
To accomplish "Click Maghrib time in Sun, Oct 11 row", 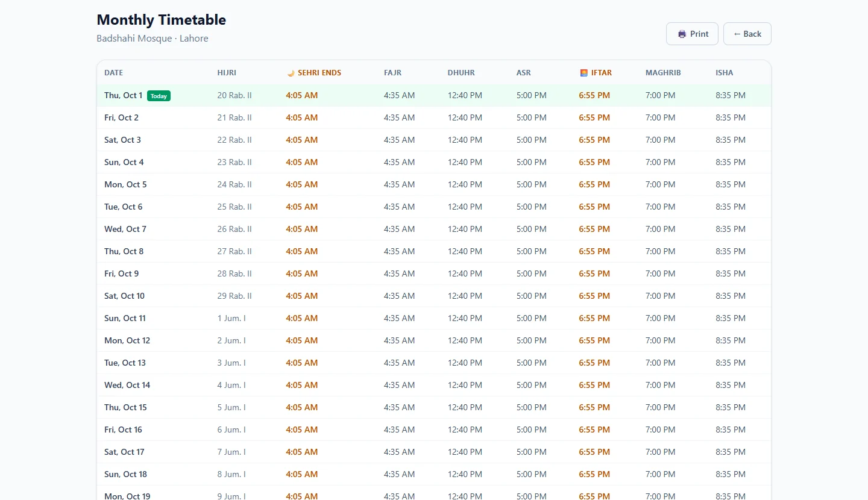I will tap(661, 318).
